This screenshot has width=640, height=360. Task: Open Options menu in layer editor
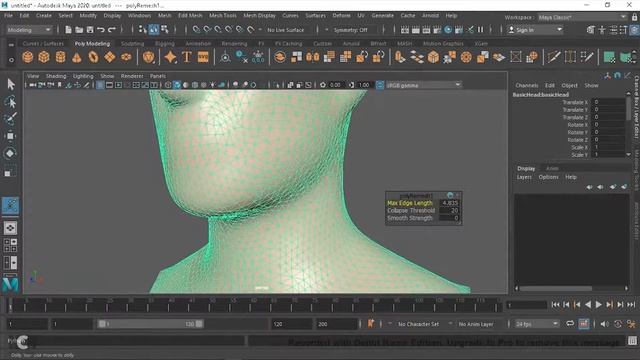(x=548, y=177)
